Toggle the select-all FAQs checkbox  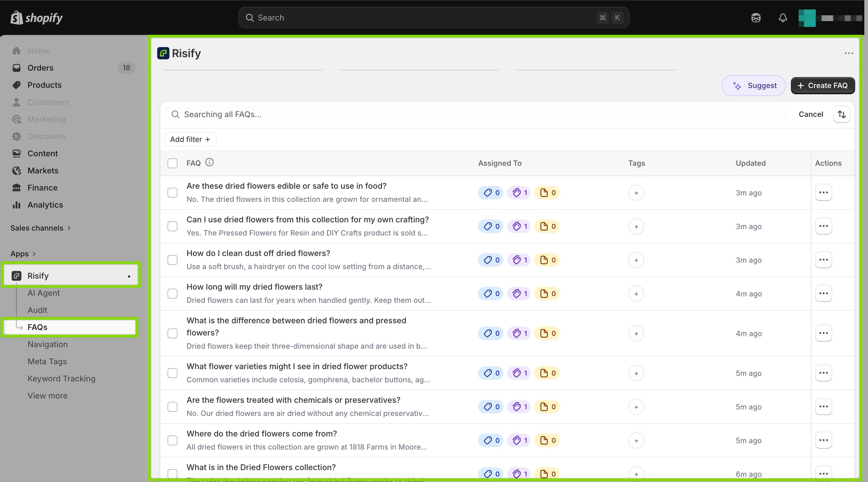(172, 163)
